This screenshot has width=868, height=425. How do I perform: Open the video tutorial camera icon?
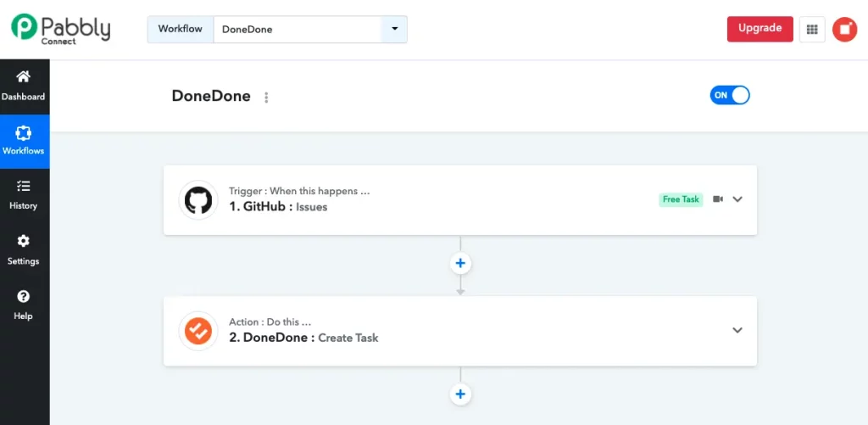pyautogui.click(x=718, y=199)
